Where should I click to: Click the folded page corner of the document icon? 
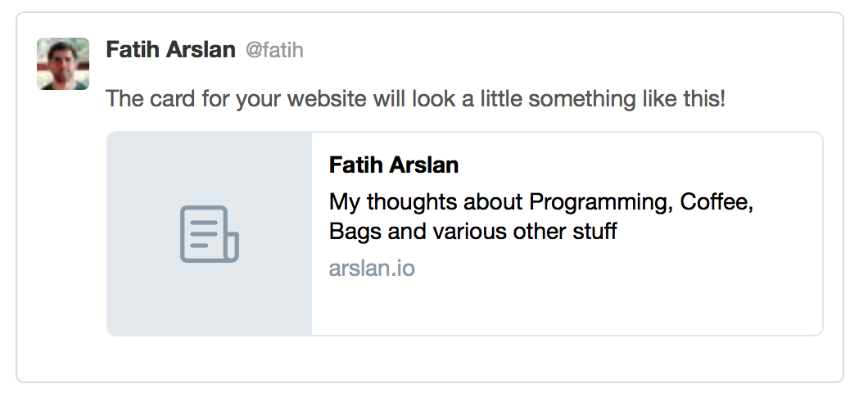tap(233, 246)
